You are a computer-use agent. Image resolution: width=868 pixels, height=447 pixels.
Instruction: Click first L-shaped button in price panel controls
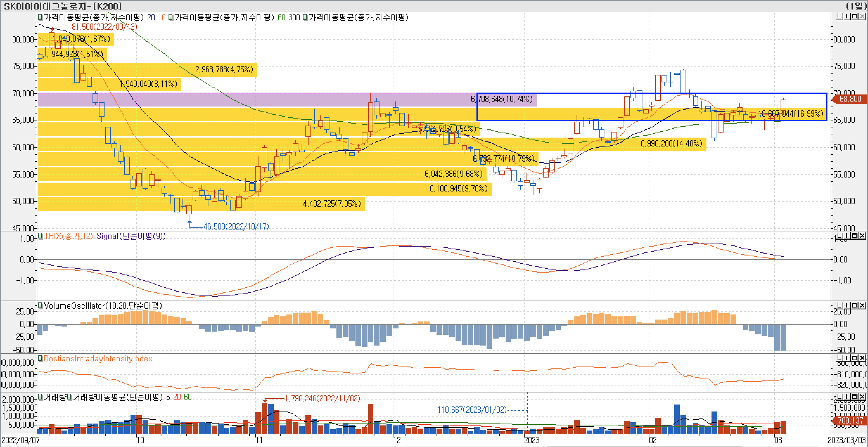(840, 16)
